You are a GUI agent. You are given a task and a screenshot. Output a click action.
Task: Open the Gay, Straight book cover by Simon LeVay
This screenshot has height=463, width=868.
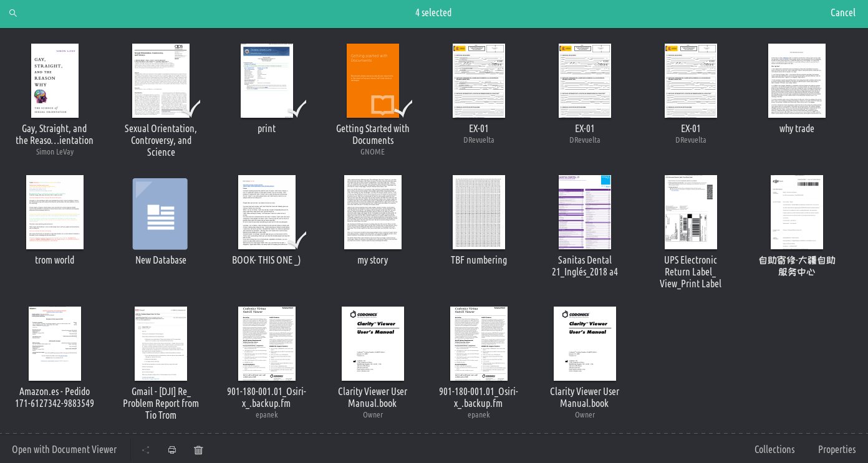point(54,80)
